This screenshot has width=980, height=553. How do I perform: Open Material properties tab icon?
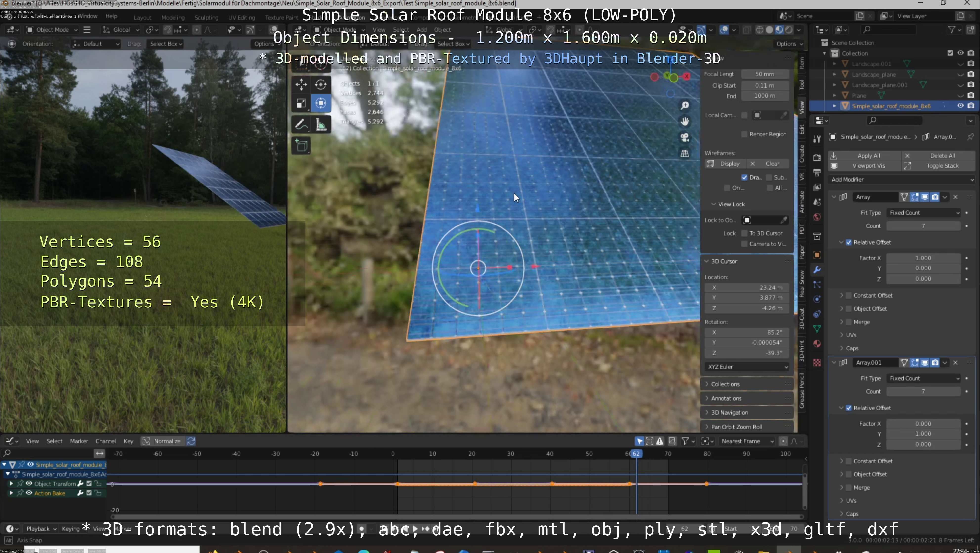817,344
